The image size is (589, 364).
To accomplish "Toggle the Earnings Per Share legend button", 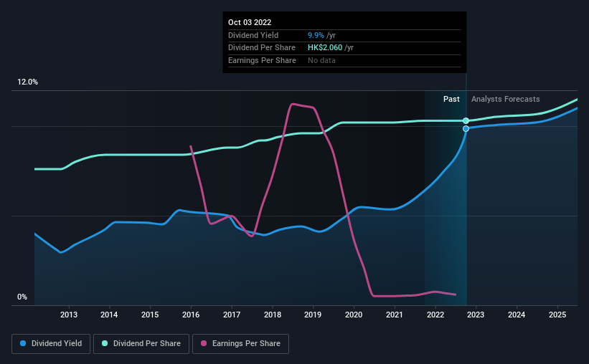I will (x=240, y=344).
